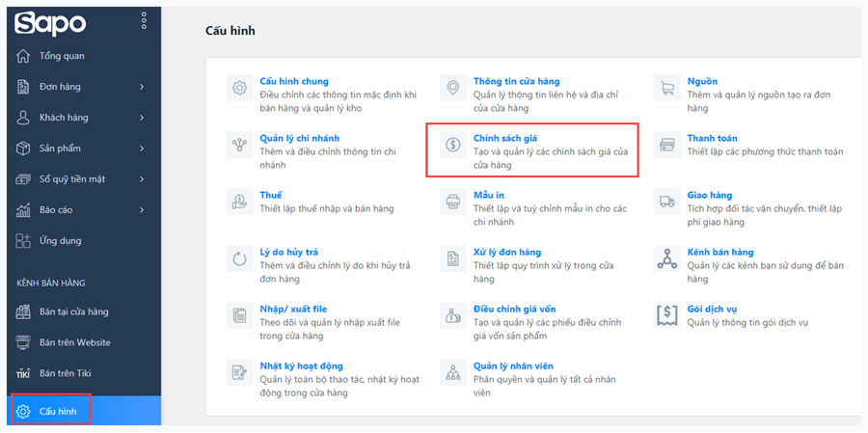868x433 pixels.
Task: Click the Ứng dụng apps icon
Action: pos(23,241)
